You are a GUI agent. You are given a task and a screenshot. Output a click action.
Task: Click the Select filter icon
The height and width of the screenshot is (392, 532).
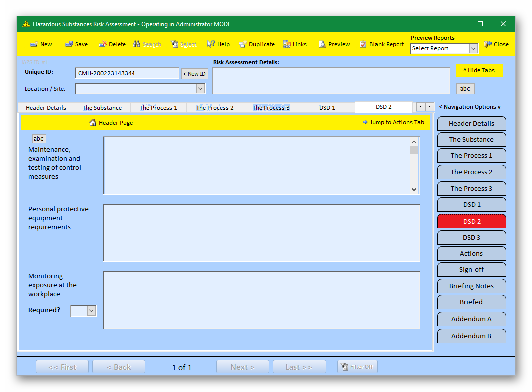174,44
